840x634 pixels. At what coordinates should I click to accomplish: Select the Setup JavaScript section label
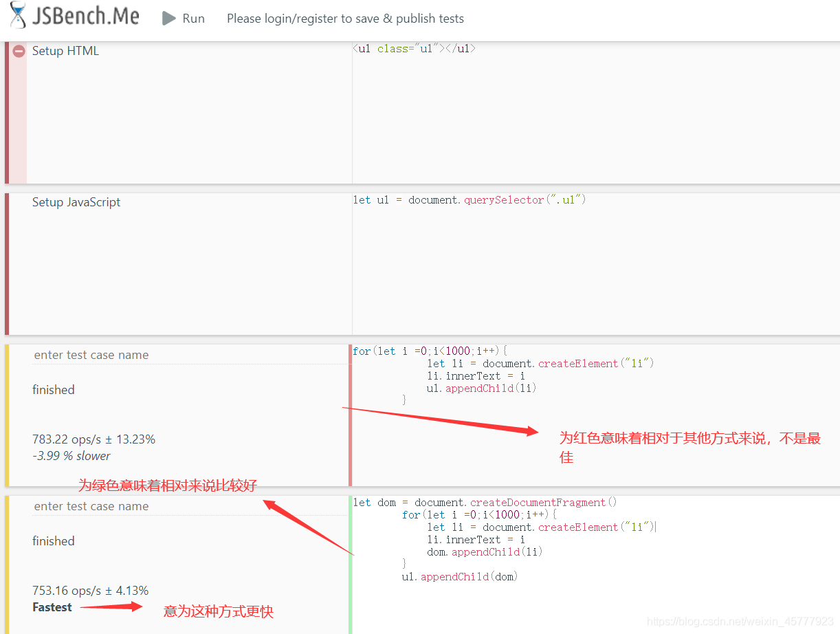(76, 202)
